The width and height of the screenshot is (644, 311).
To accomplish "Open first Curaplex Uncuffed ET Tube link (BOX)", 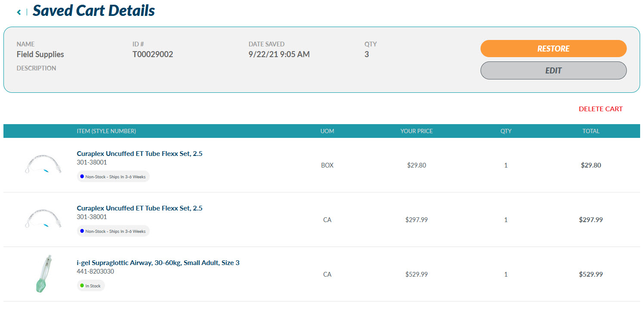I will click(139, 153).
